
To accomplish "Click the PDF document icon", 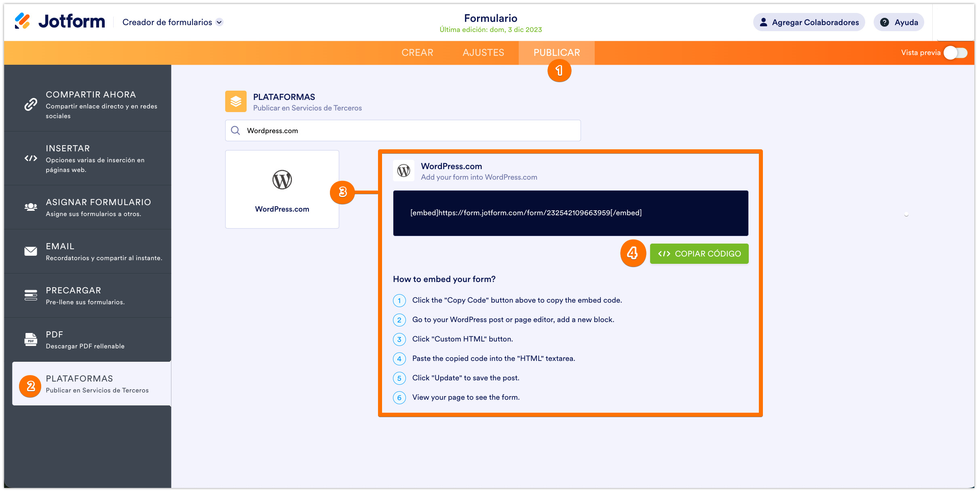I will 31,339.
